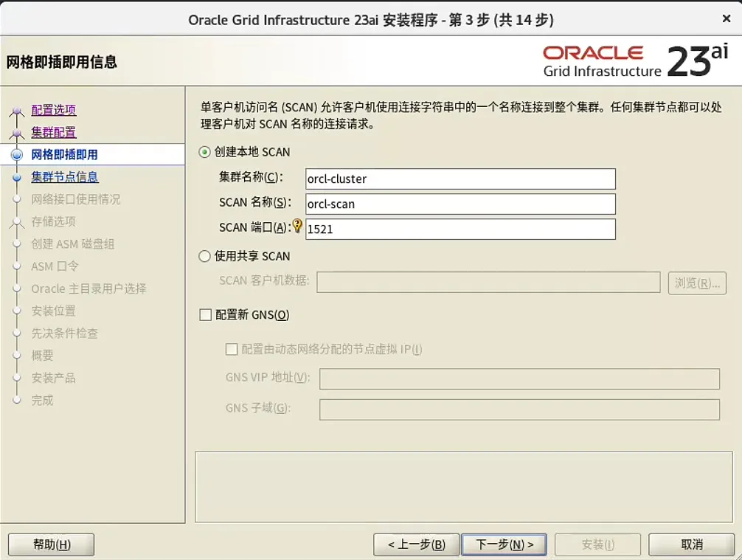Click the 网格即插即用 step indicator circle
742x560 pixels.
17,154
